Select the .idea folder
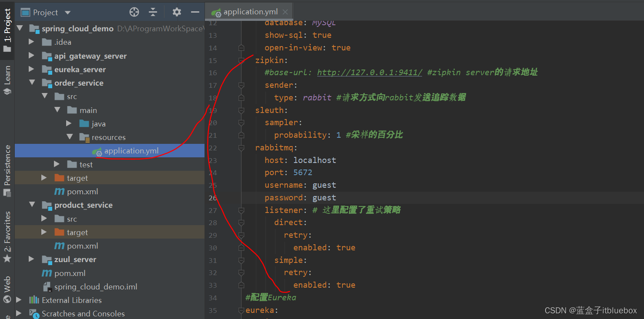Viewport: 644px width, 319px height. 63,42
